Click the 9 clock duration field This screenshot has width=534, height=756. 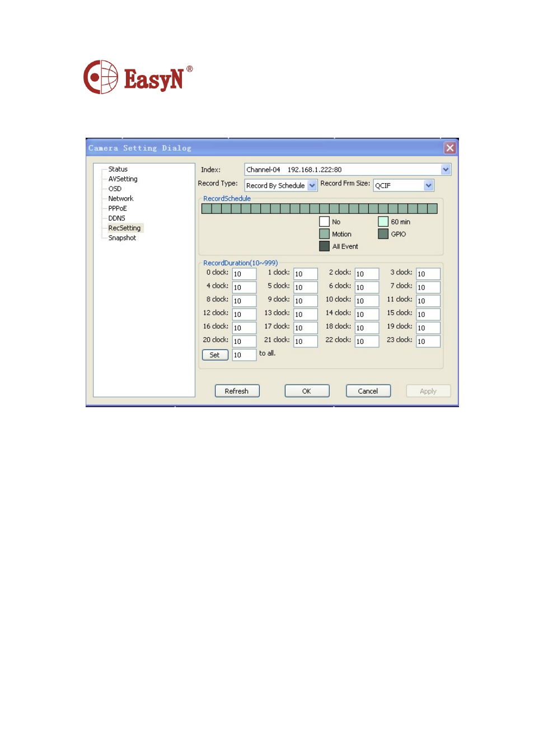coord(306,301)
